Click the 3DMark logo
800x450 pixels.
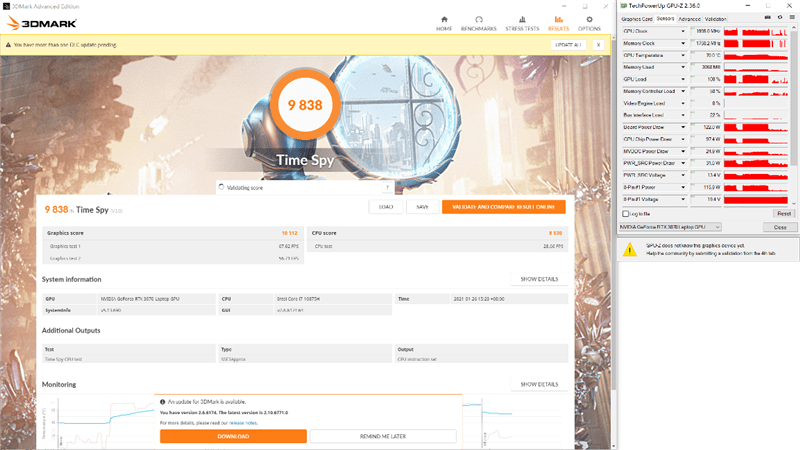(x=42, y=23)
